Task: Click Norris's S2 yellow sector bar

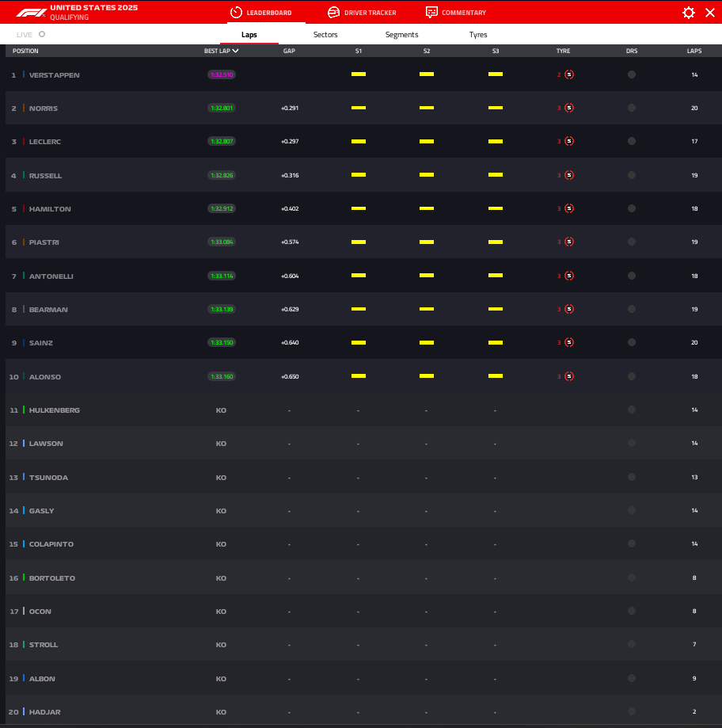Action: 427,108
